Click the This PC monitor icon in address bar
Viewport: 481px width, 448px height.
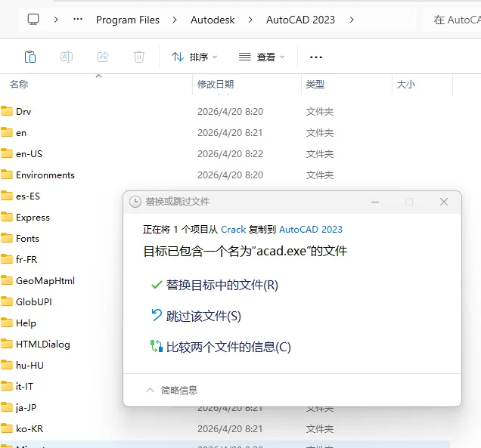tap(33, 20)
